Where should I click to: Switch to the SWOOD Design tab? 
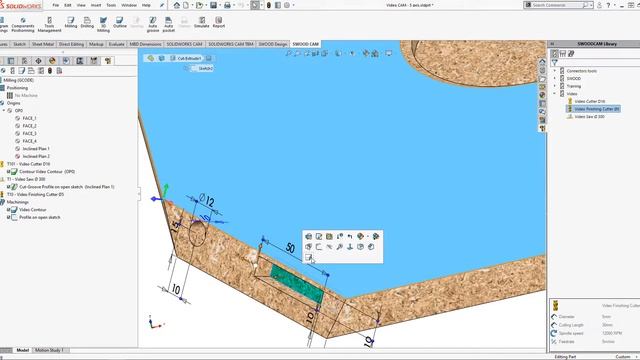273,44
